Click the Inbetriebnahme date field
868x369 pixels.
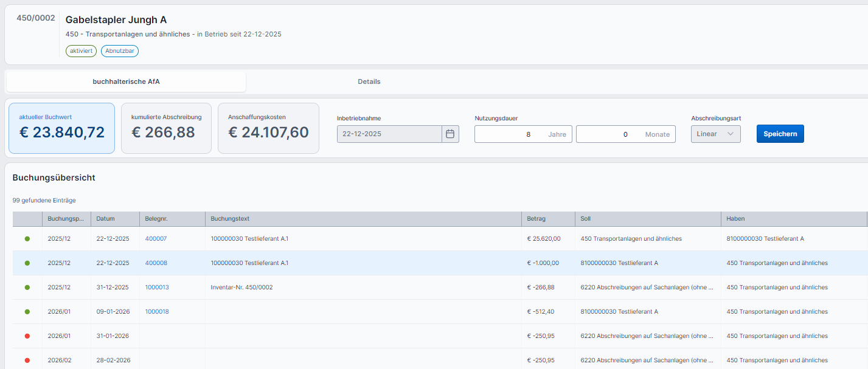coord(389,134)
